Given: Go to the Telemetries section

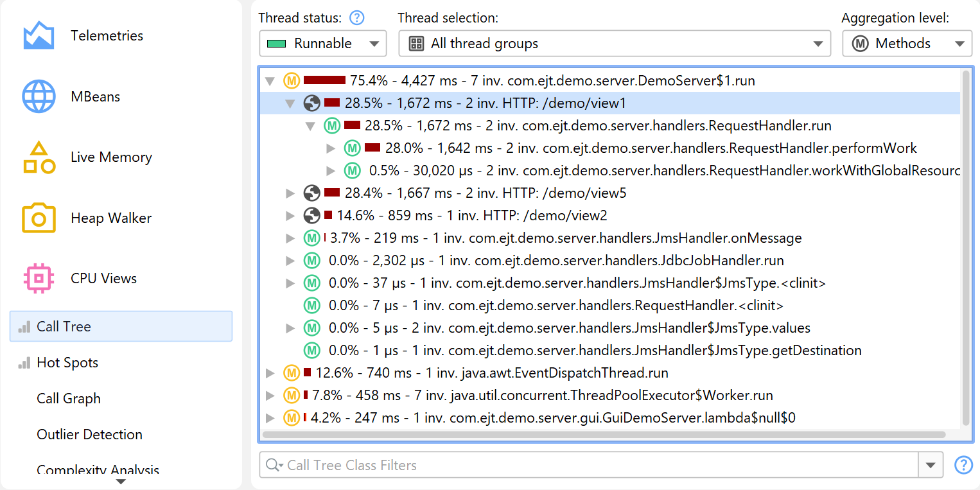Looking at the screenshot, I should click(107, 35).
